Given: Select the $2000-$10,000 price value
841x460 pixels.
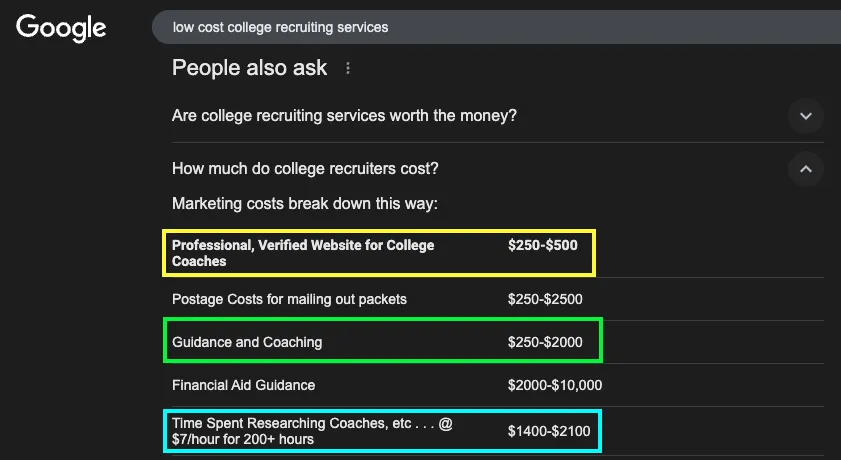Looking at the screenshot, I should coord(555,385).
